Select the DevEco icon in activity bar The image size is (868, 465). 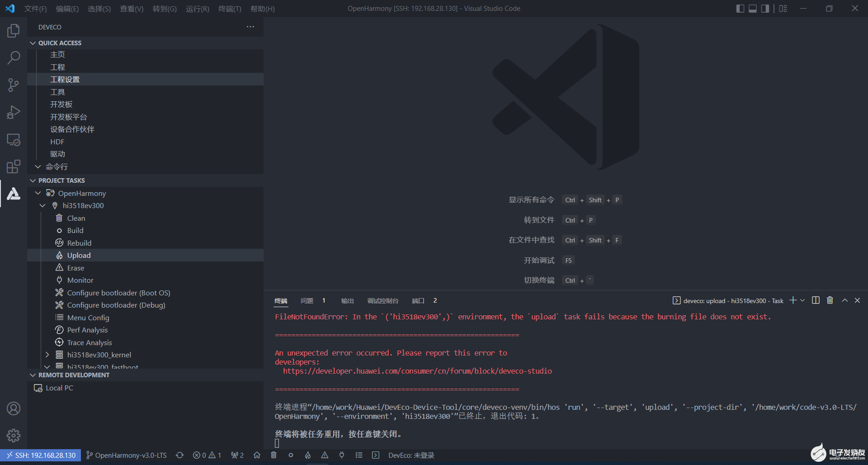[x=14, y=194]
